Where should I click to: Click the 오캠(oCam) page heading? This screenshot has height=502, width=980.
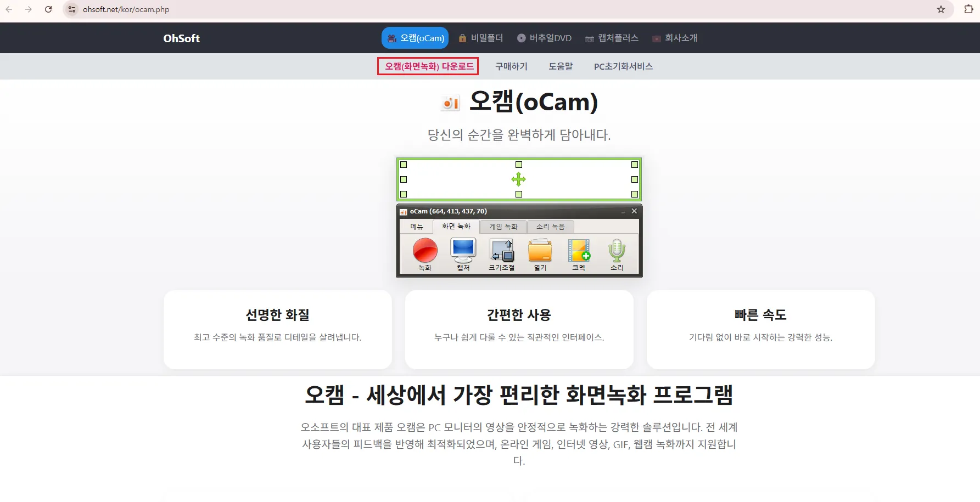534,102
